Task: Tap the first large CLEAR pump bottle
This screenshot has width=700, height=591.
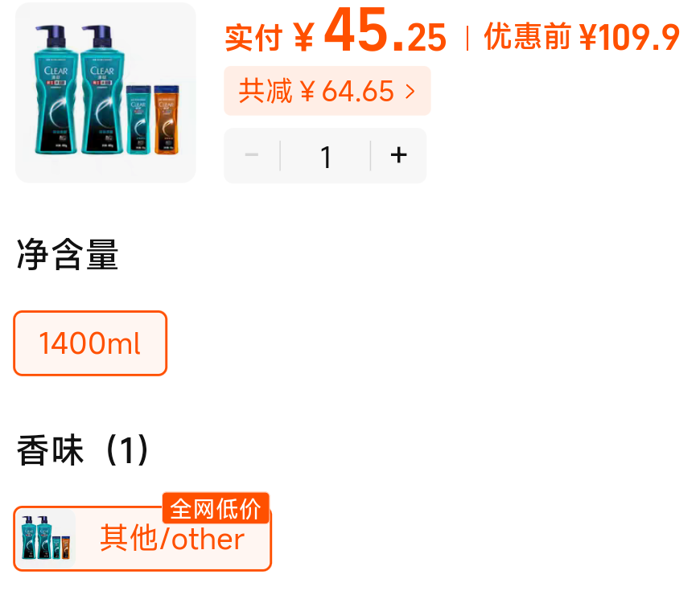Action: pyautogui.click(x=56, y=89)
